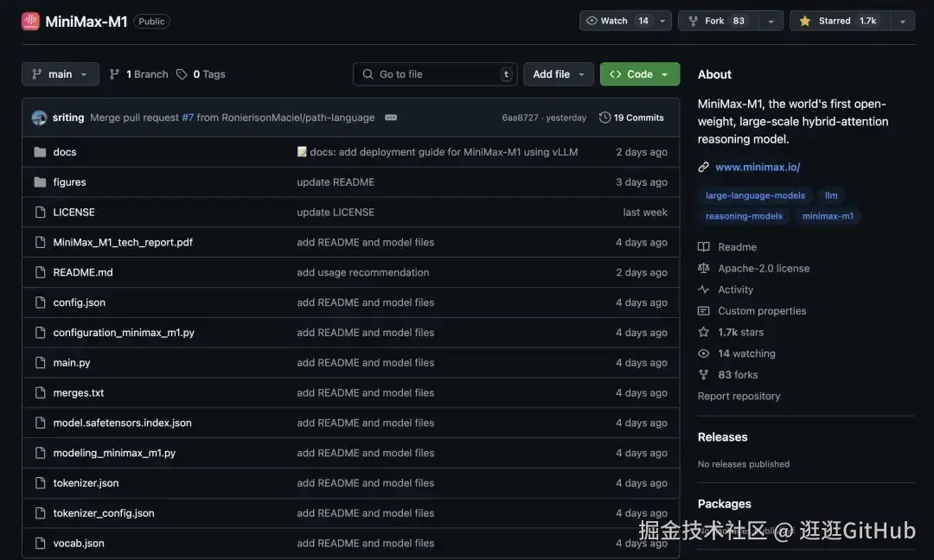Click the Packages heading
934x560 pixels.
click(x=725, y=504)
